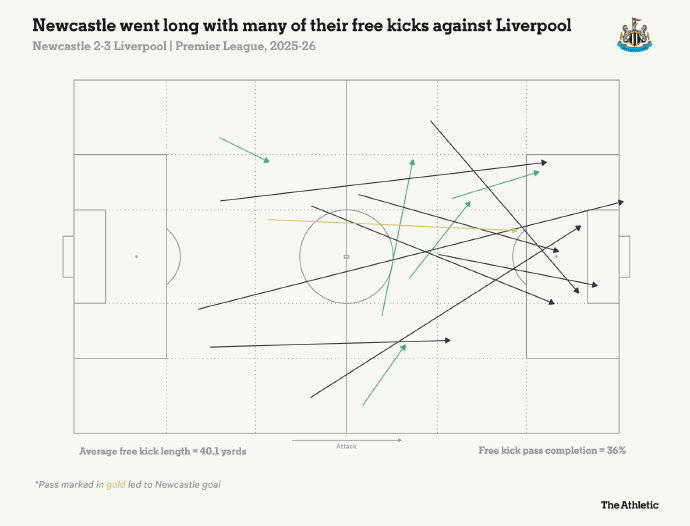Click the Attack direction arrow below the pitch
The image size is (690, 526).
click(347, 440)
